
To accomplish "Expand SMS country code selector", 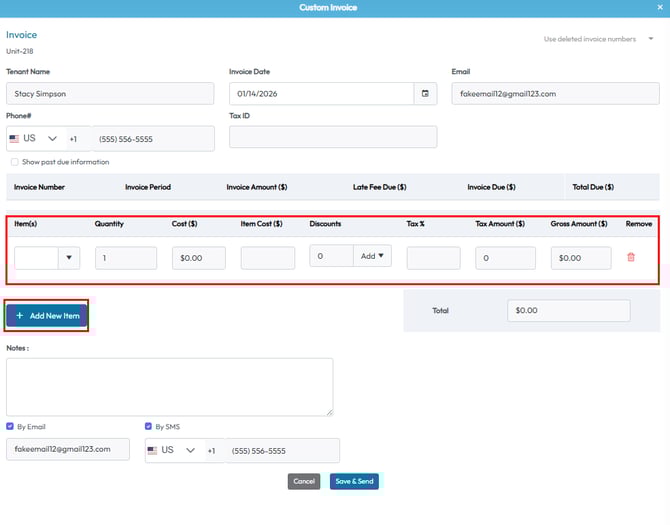I will 190,450.
